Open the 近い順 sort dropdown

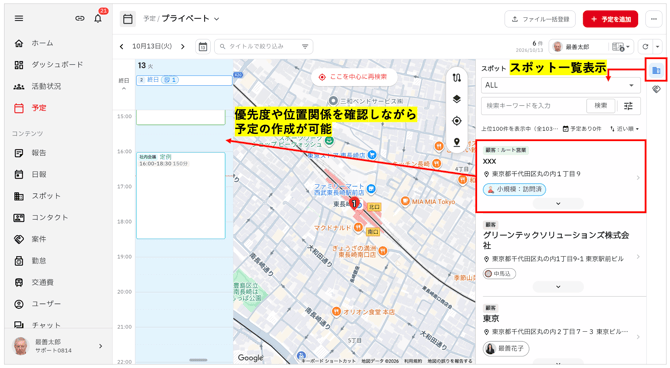point(624,129)
